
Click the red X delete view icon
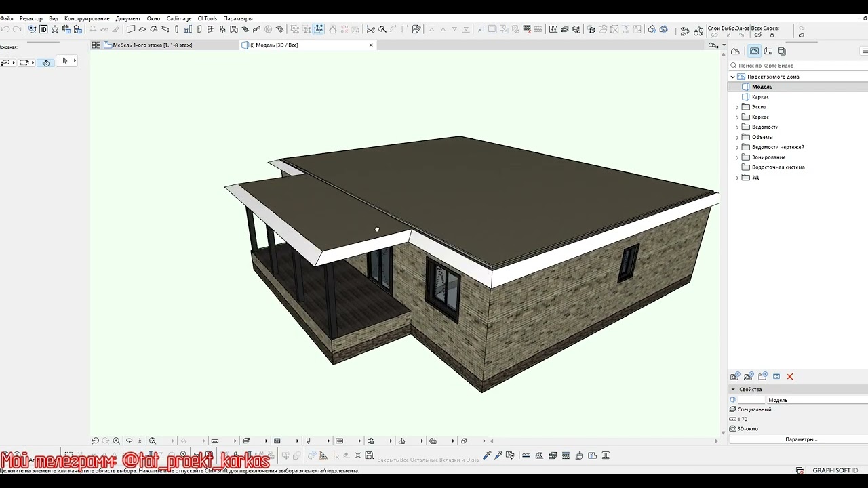coord(790,376)
